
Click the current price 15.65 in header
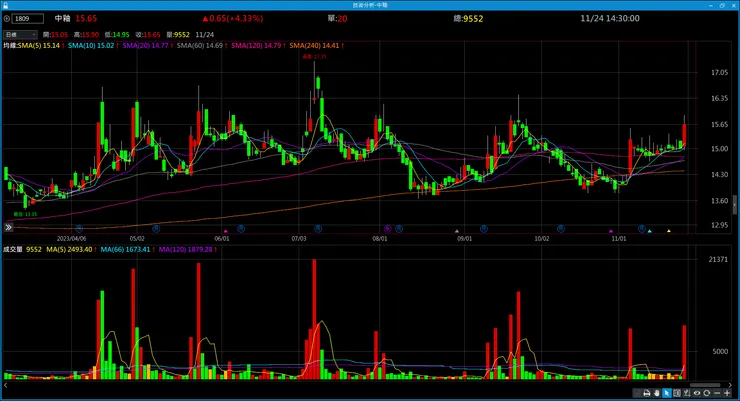click(86, 18)
